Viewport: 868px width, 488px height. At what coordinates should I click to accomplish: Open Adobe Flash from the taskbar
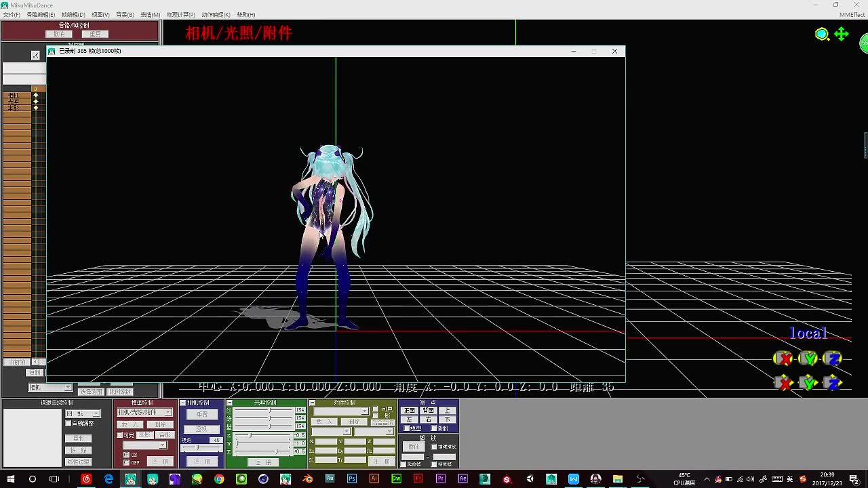click(x=418, y=479)
